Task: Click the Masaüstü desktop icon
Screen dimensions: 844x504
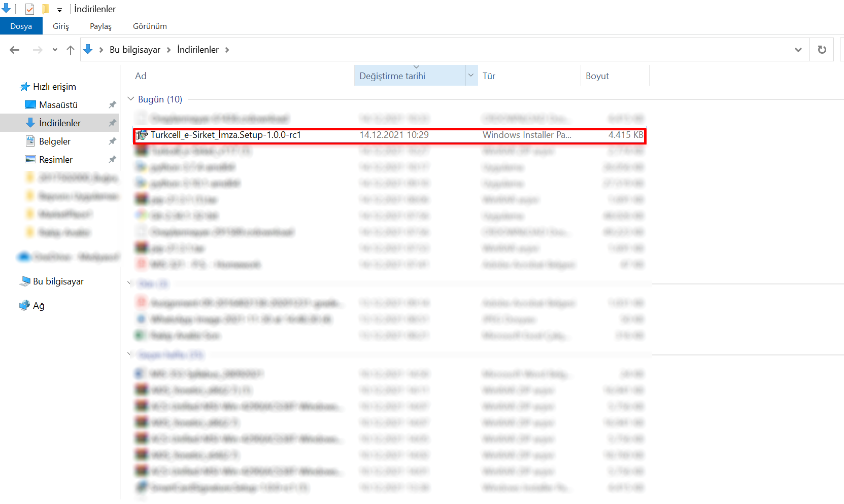Action: tap(30, 104)
